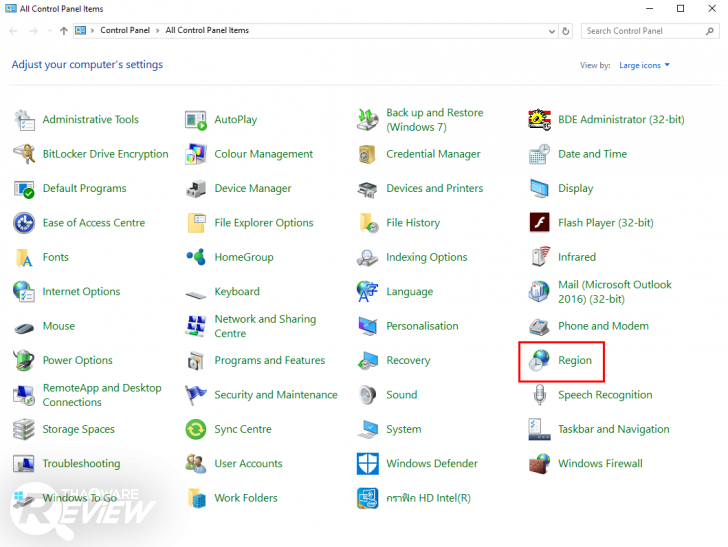Click the Sound speaker icon
The width and height of the screenshot is (728, 547).
pyautogui.click(x=368, y=395)
